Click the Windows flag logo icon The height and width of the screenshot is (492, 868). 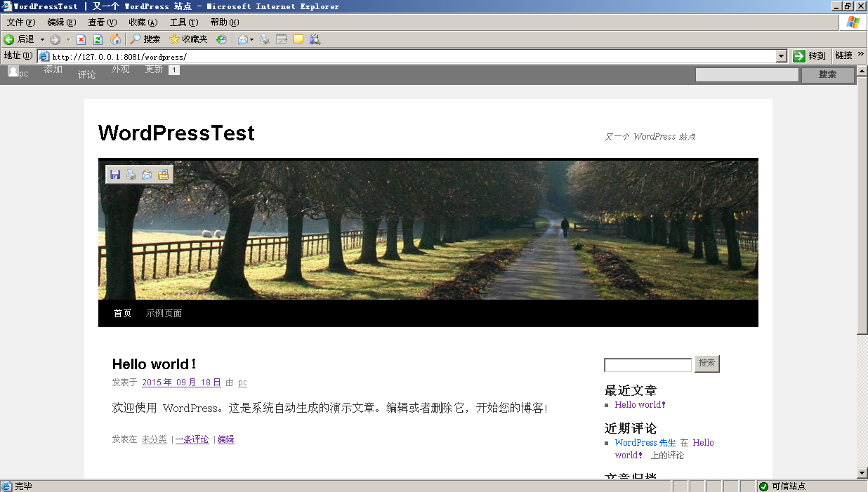click(853, 22)
